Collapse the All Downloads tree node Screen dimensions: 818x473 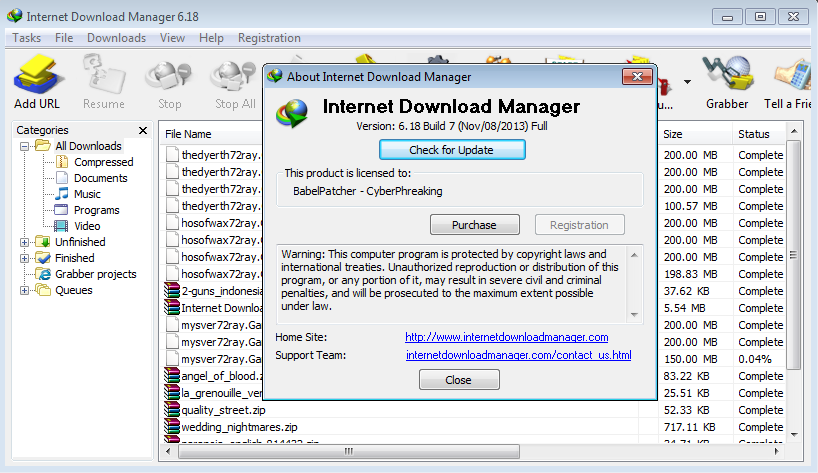pyautogui.click(x=24, y=147)
